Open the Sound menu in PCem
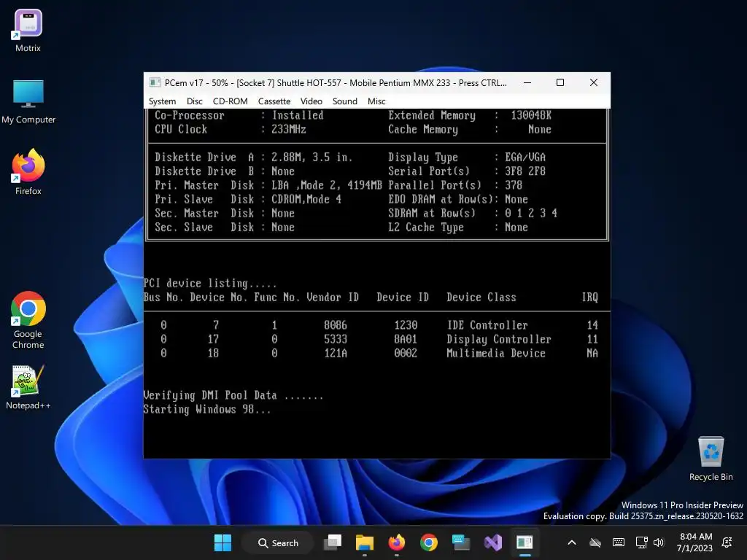 [x=345, y=101]
